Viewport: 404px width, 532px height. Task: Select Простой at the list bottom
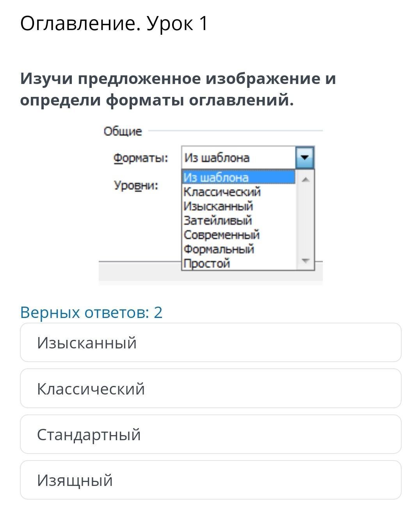click(207, 263)
